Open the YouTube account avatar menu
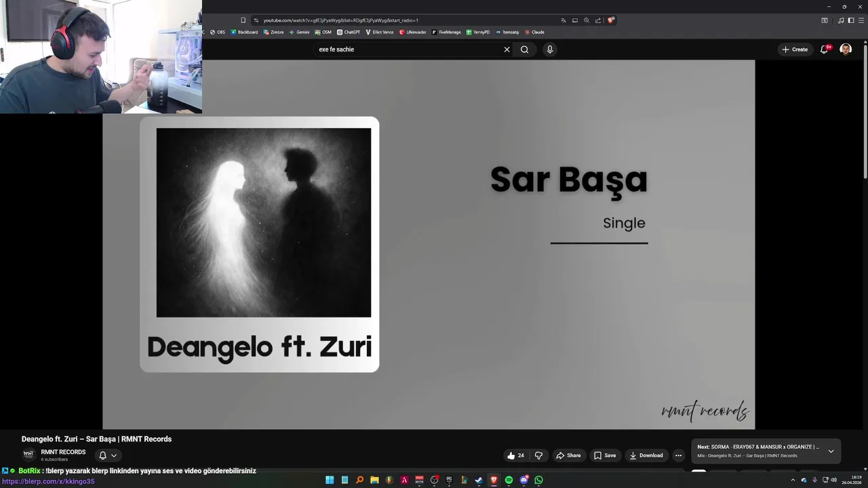868x488 pixels. (x=846, y=49)
